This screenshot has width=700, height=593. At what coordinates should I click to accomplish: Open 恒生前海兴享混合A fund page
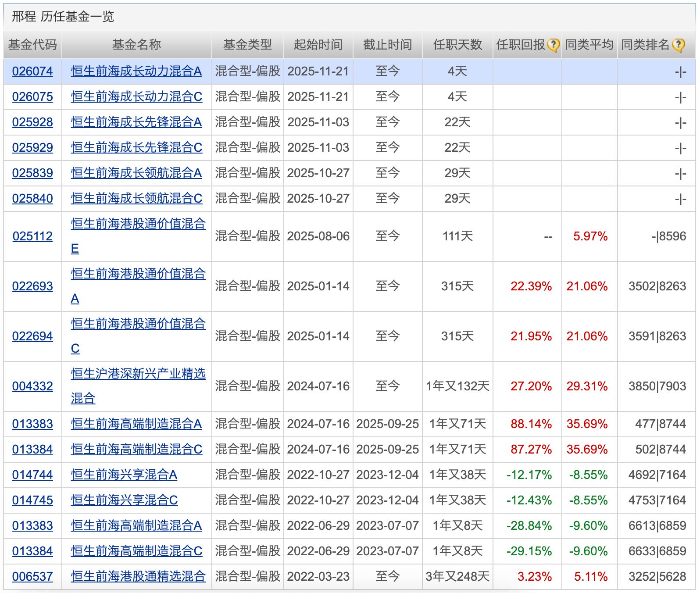[124, 475]
